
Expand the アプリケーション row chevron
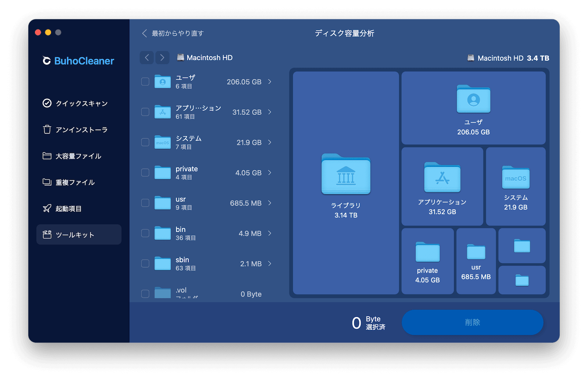click(x=270, y=112)
